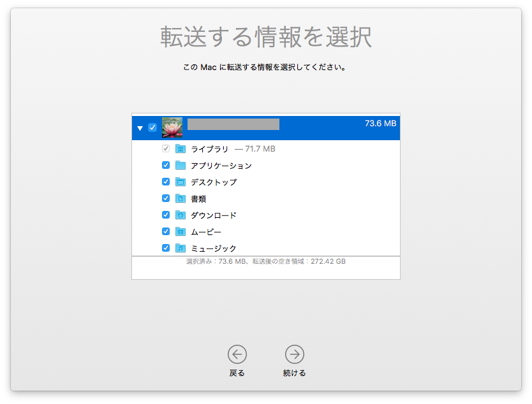Select the ダウンロード folder icon
The image size is (532, 404).
pos(181,215)
